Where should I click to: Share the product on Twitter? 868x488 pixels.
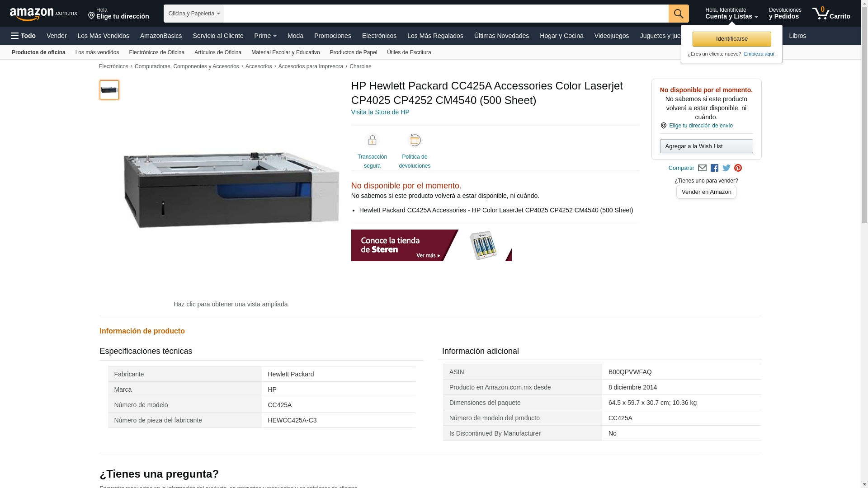click(x=726, y=168)
